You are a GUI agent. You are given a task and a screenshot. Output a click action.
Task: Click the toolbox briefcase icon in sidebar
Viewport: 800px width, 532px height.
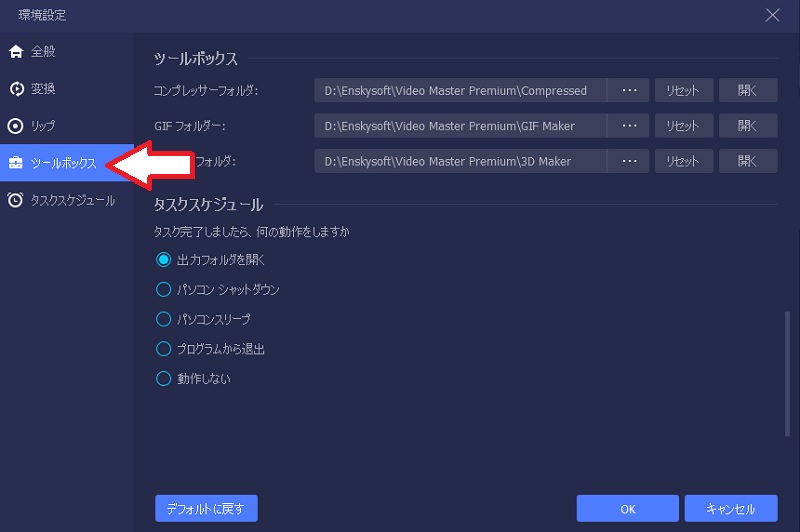(16, 163)
